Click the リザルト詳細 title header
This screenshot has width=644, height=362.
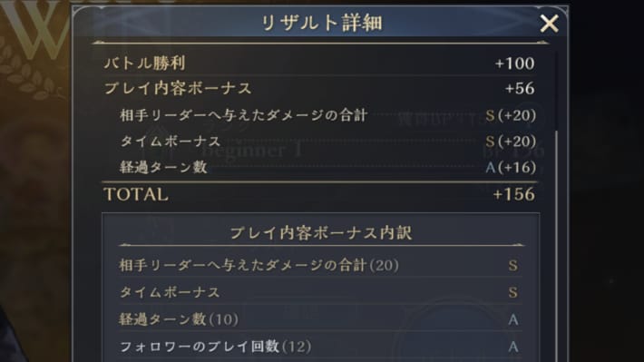click(x=322, y=23)
